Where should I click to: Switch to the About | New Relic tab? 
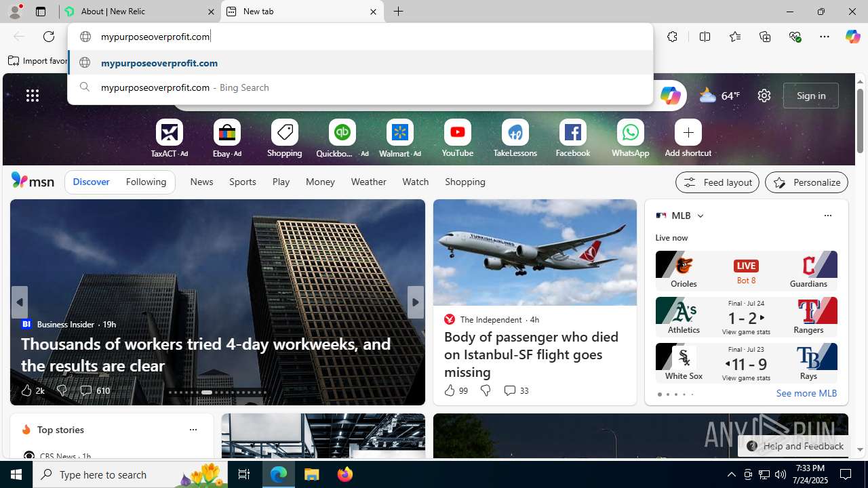(140, 12)
